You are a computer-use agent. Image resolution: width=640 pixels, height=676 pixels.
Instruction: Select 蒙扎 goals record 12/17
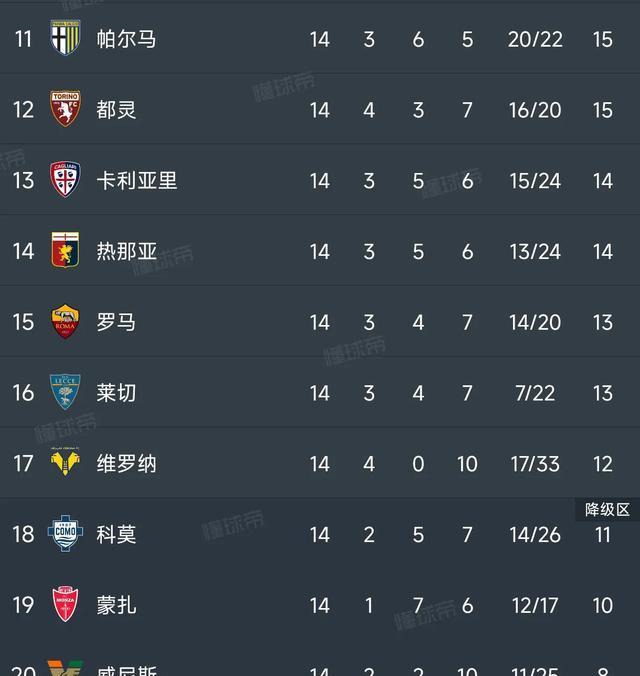click(x=535, y=605)
